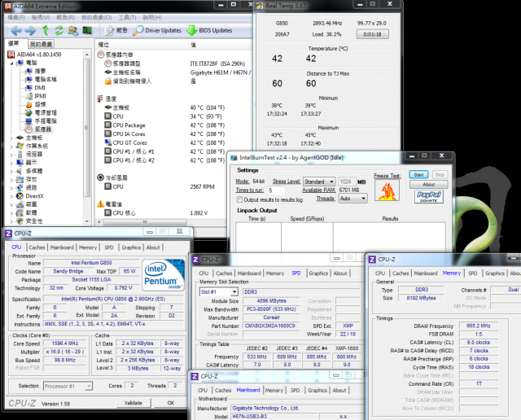The image size is (521, 420).
Task: Click the flame overclock icon in AIDA64 tree
Action: tap(29, 104)
